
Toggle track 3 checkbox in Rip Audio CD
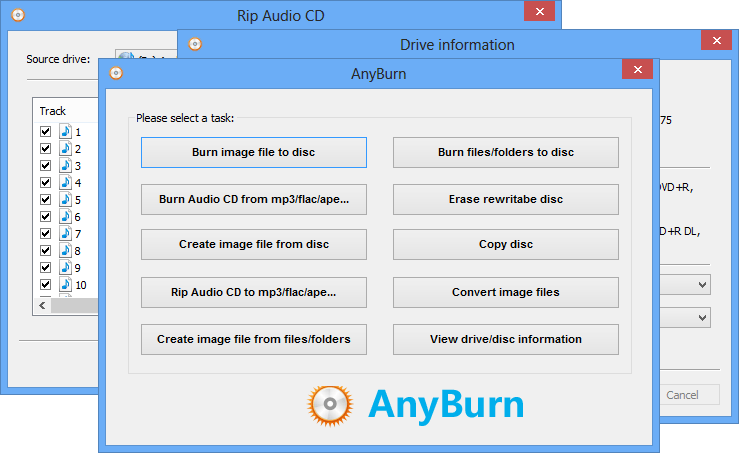(x=45, y=165)
